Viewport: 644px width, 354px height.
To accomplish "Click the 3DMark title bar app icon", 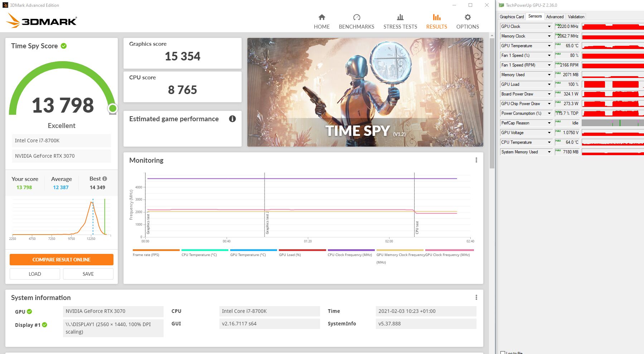I will pos(5,5).
